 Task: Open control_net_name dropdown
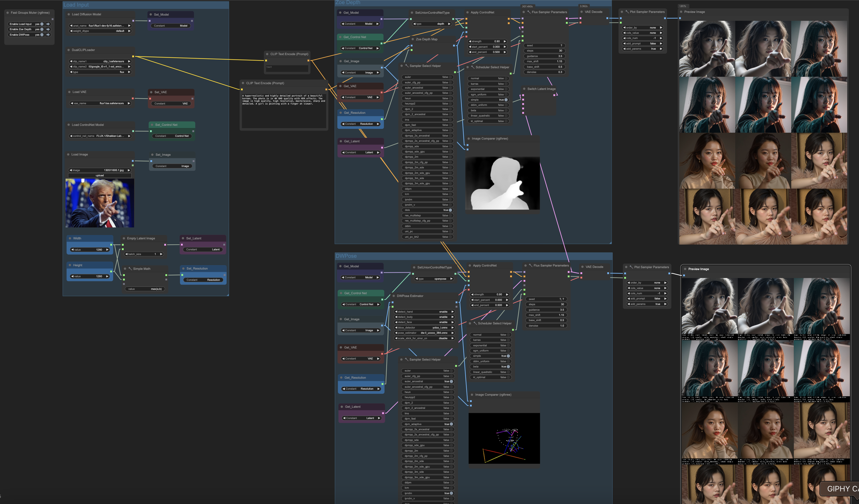[100, 136]
